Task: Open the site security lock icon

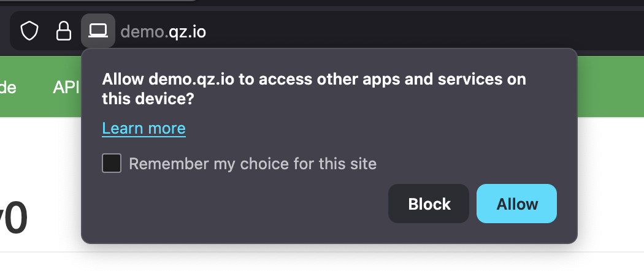Action: pos(64,31)
